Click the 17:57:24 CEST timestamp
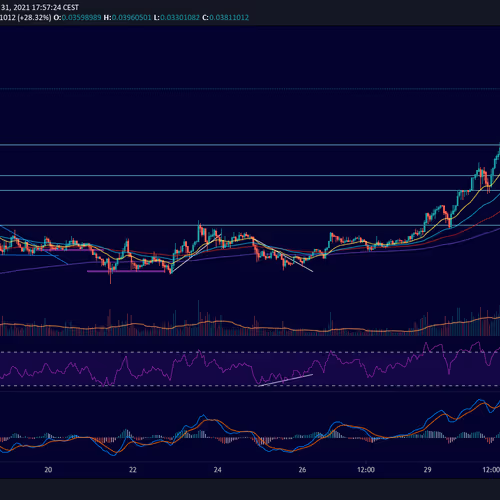The height and width of the screenshot is (500, 500). pyautogui.click(x=55, y=7)
